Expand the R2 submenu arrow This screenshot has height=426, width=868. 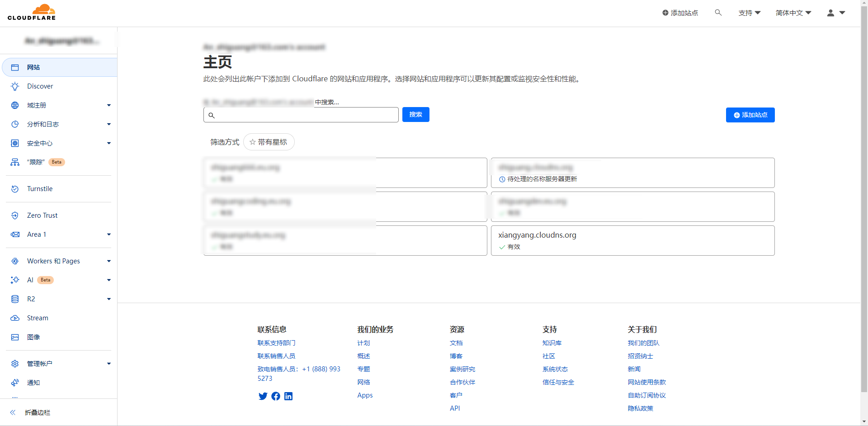[109, 299]
